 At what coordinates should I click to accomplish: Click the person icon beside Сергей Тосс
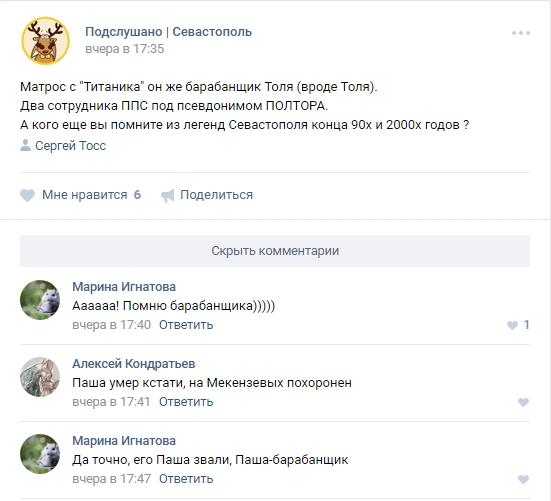tap(25, 145)
